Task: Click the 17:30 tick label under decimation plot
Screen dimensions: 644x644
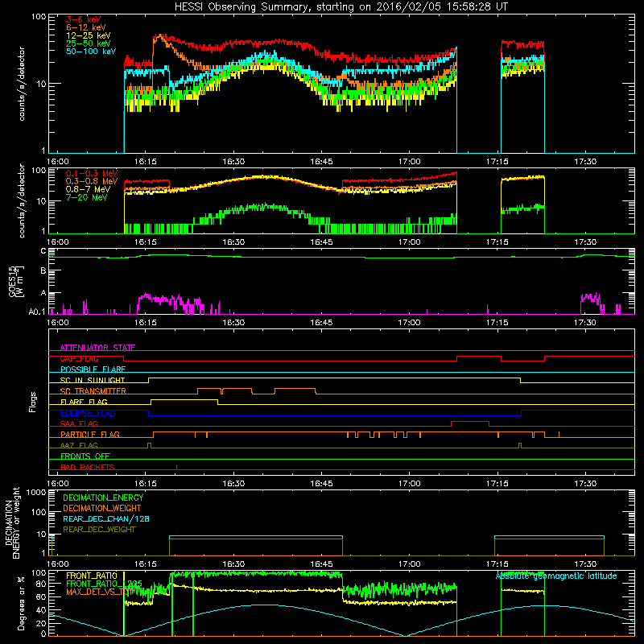Action: (585, 564)
